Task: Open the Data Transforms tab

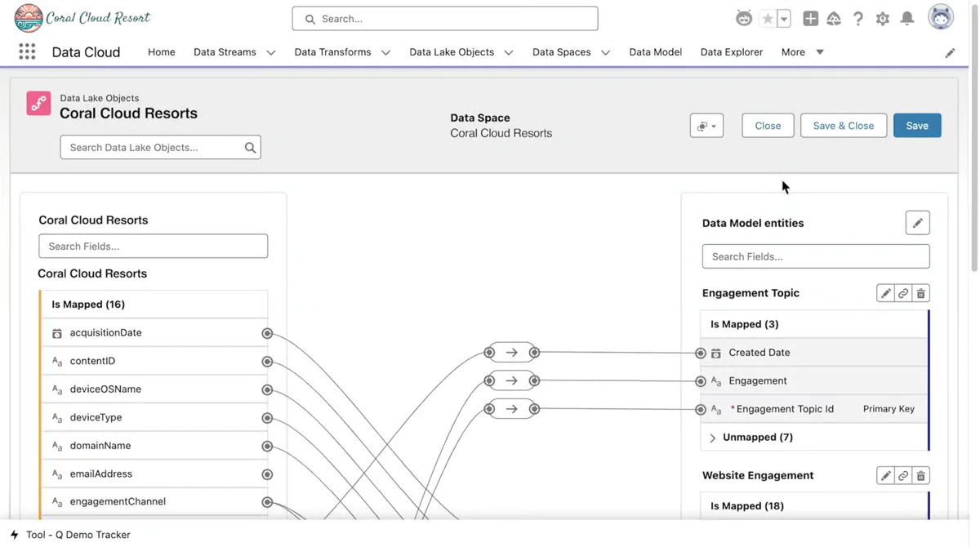Action: [332, 52]
